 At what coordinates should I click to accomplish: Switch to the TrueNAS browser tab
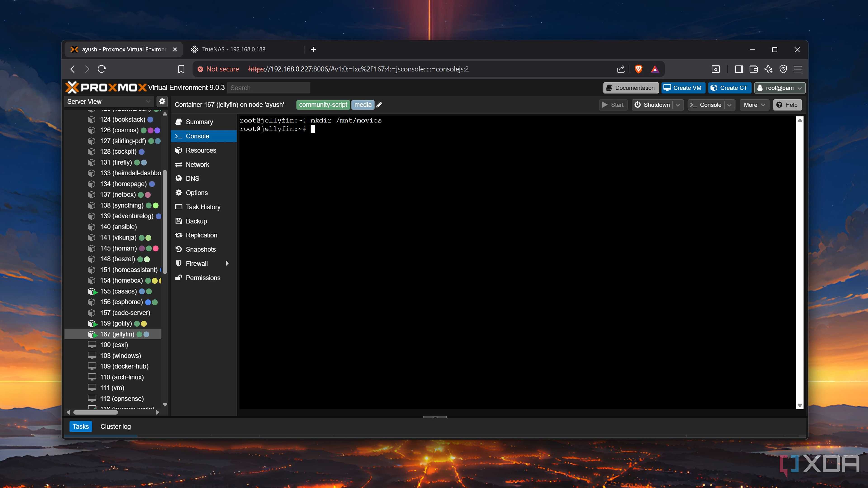point(246,49)
